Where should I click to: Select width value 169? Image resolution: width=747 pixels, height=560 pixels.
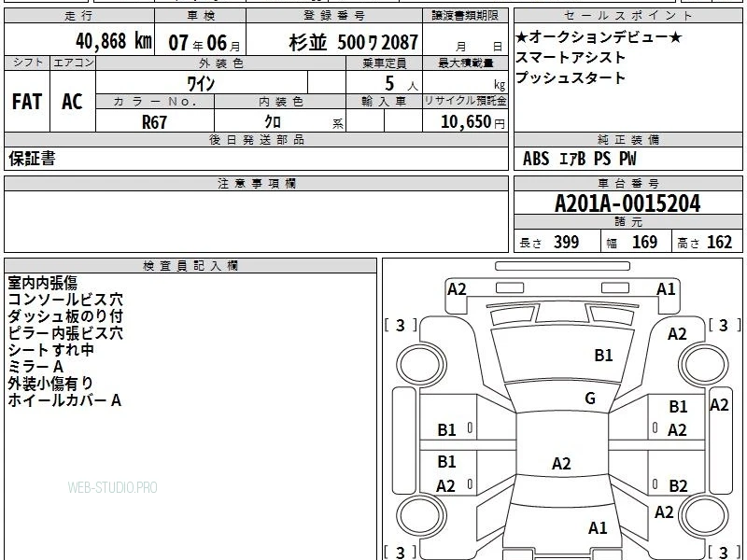point(644,243)
